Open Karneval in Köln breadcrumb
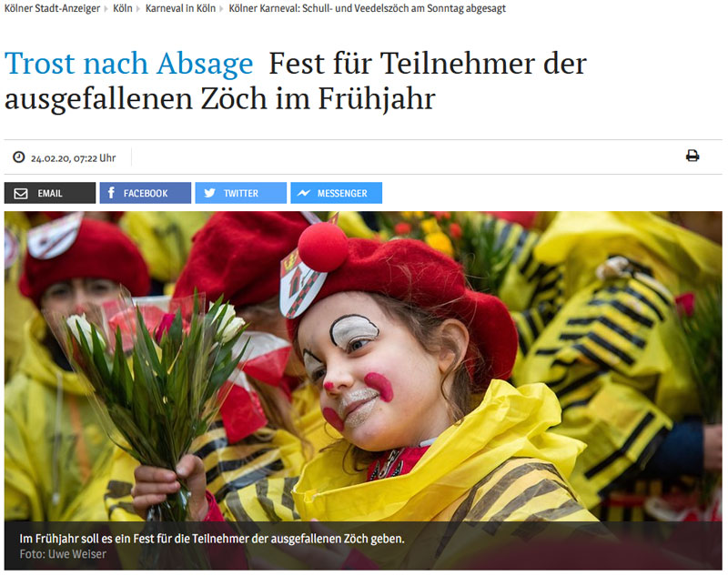 [180, 8]
